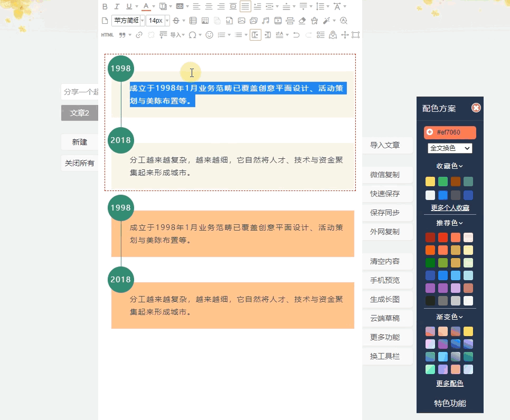Image resolution: width=510 pixels, height=420 pixels.
Task: Toggle justify alignment button
Action: point(245,6)
